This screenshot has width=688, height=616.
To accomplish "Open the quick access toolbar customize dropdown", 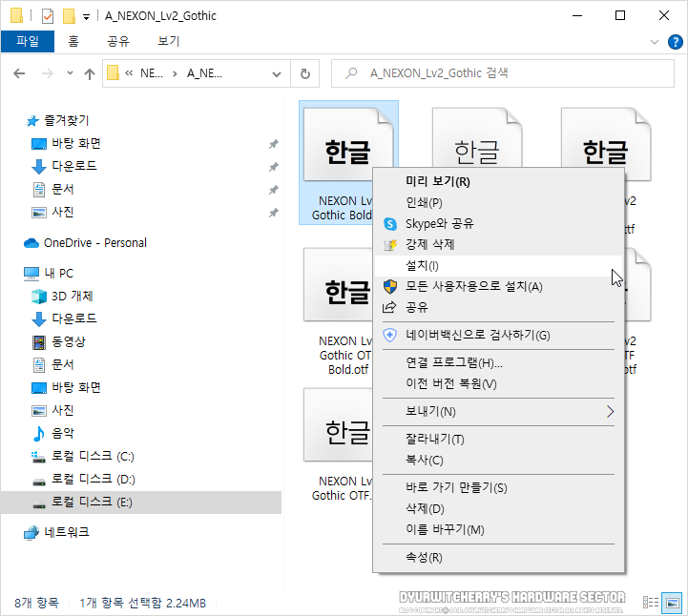I will pos(87,17).
